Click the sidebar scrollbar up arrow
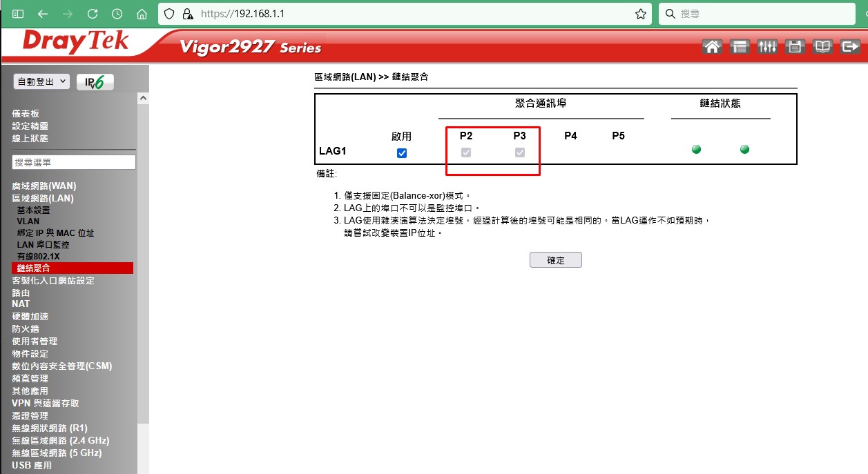868x474 pixels. [144, 99]
